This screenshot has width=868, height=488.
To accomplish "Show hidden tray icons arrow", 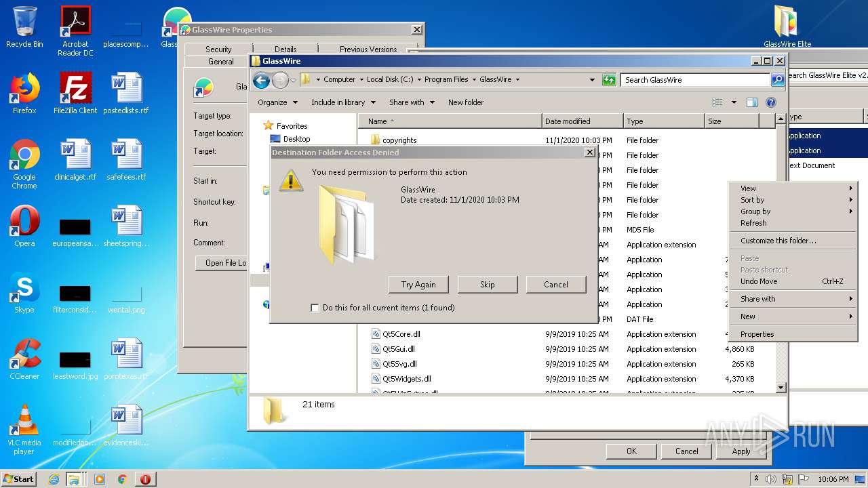I will pyautogui.click(x=756, y=479).
